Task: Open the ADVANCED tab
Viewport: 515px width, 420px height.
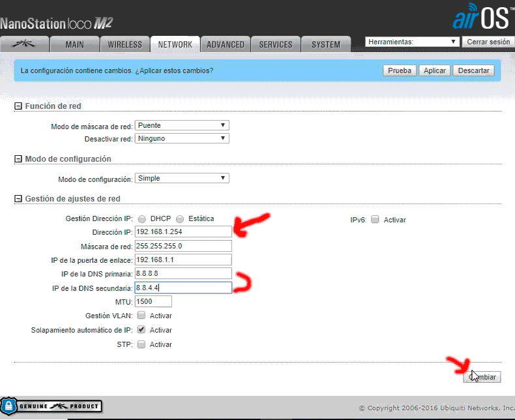Action: pyautogui.click(x=226, y=44)
